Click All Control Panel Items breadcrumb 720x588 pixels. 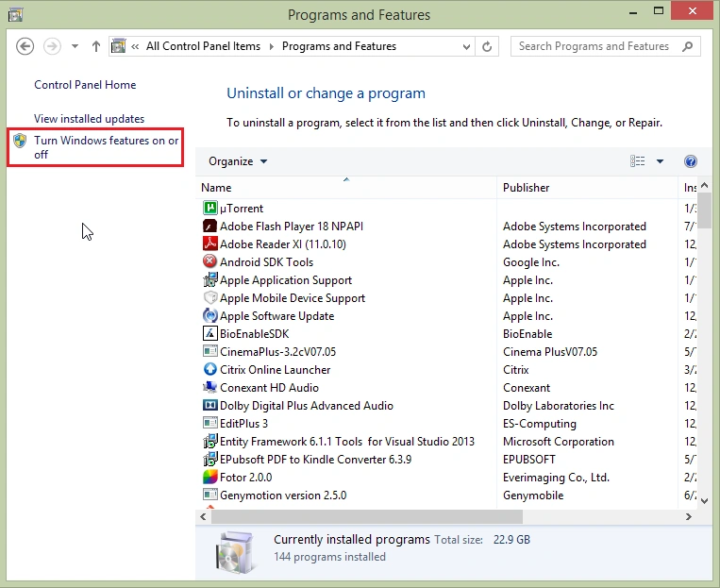203,46
